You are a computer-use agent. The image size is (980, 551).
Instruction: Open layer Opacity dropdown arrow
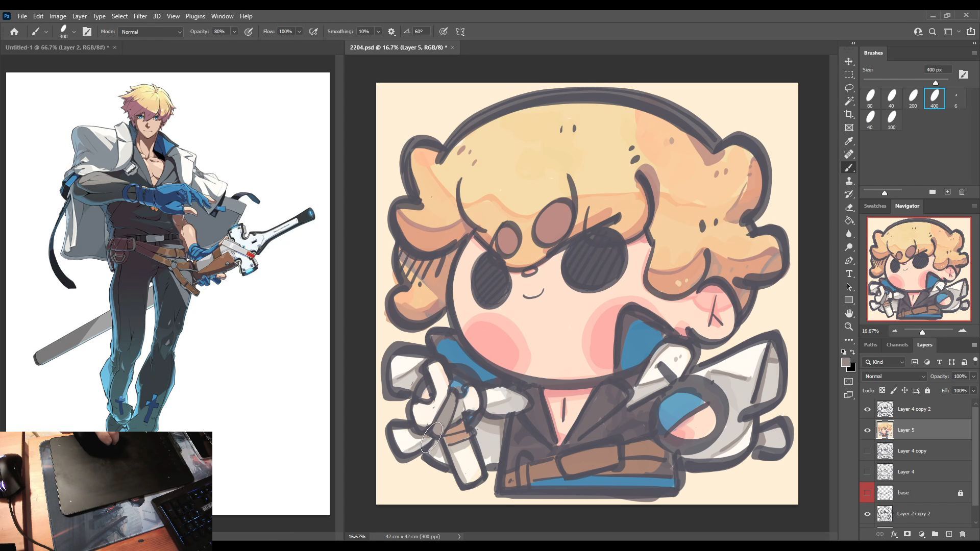(973, 377)
